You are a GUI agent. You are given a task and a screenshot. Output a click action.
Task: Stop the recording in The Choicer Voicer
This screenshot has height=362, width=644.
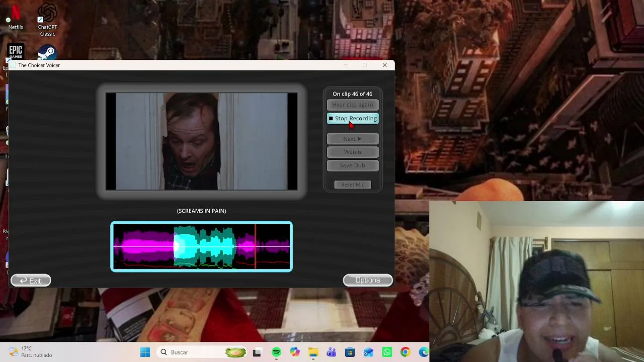point(353,118)
